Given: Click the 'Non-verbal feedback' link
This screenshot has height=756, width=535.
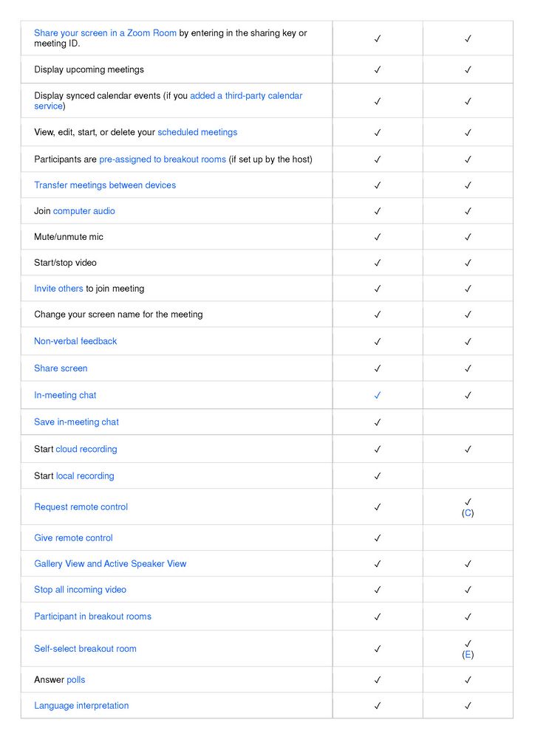Looking at the screenshot, I should 75,341.
